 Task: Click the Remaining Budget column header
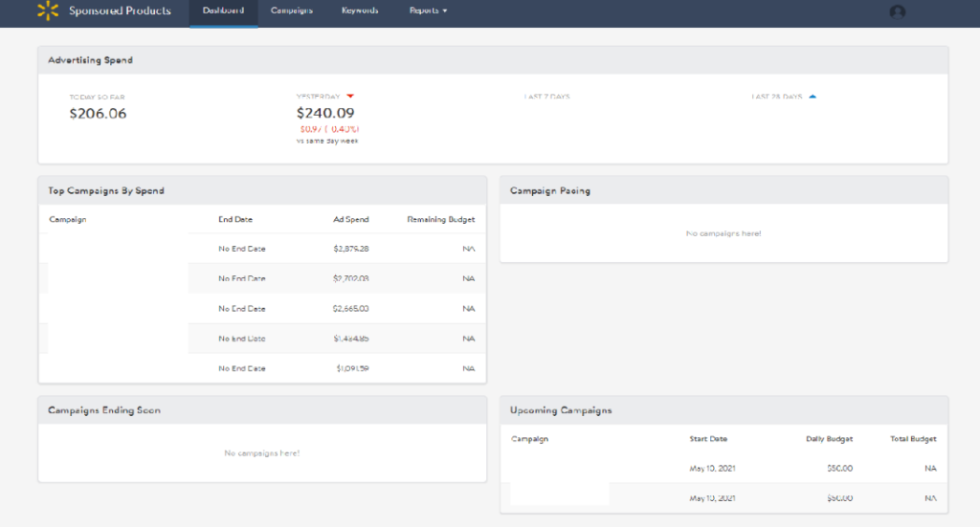click(x=440, y=220)
